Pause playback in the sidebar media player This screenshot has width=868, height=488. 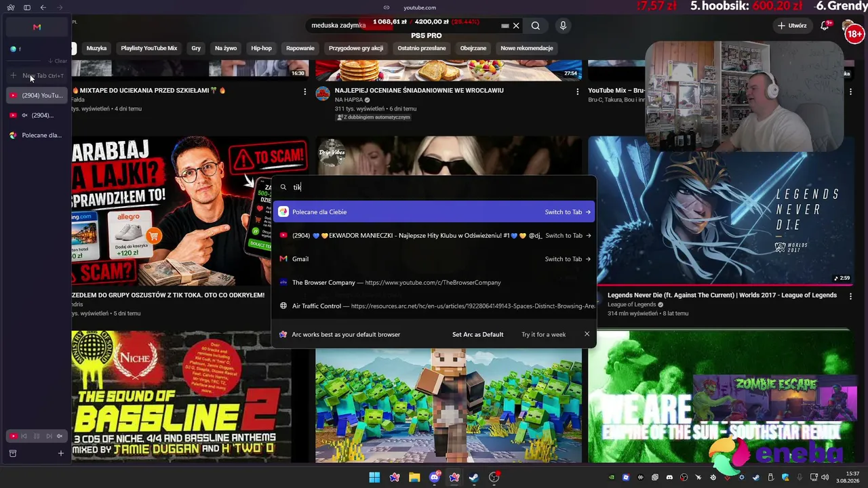point(37,436)
